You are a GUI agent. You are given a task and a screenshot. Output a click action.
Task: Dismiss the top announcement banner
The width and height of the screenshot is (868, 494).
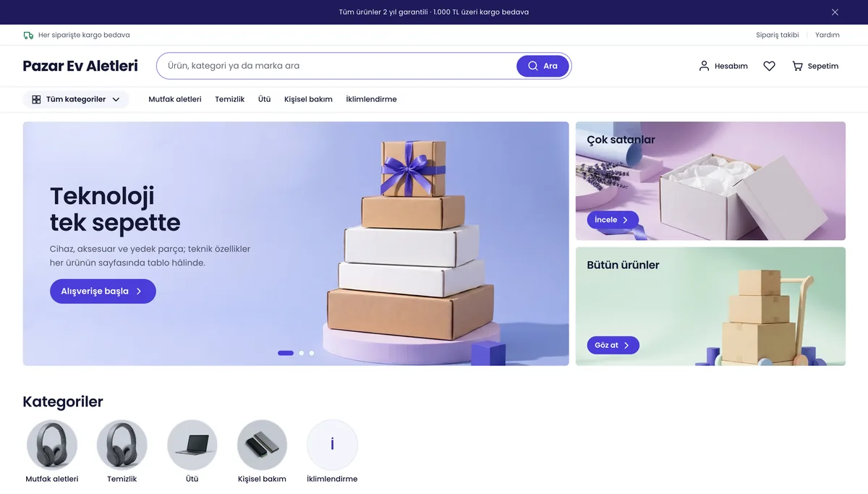(835, 12)
